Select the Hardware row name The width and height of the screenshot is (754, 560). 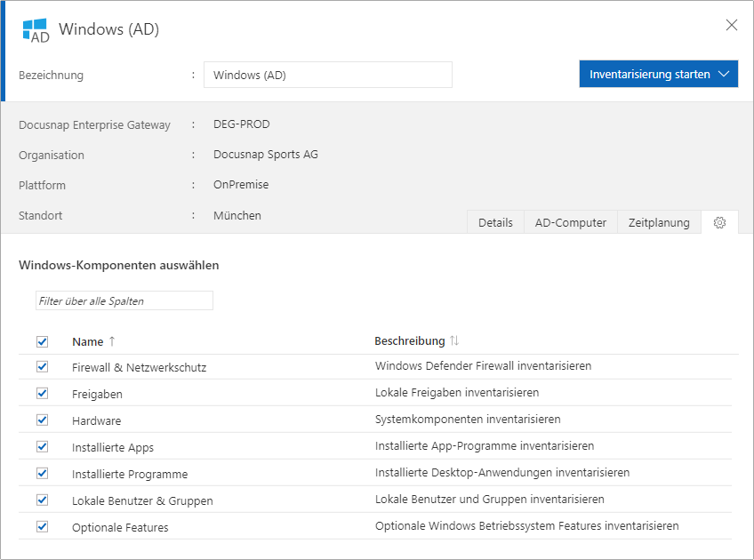click(97, 421)
